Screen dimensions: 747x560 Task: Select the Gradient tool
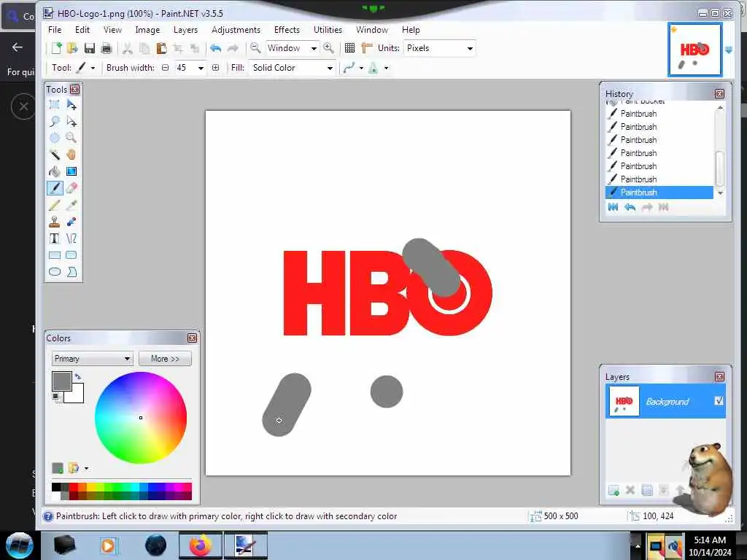71,171
